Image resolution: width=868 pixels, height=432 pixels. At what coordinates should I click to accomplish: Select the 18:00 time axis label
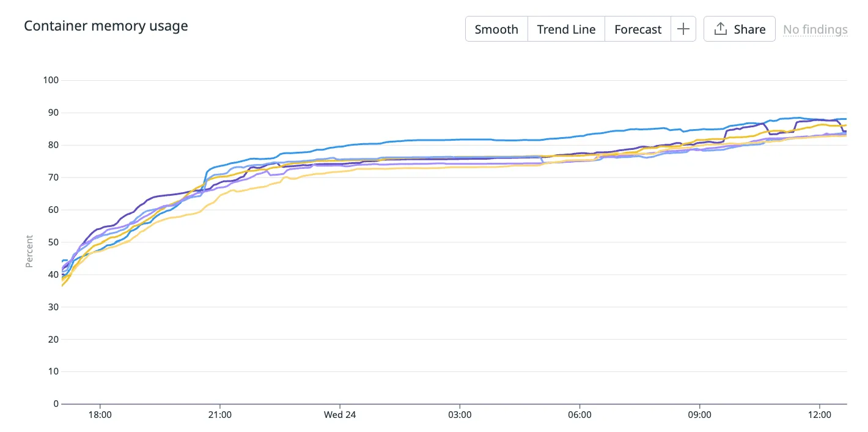100,414
